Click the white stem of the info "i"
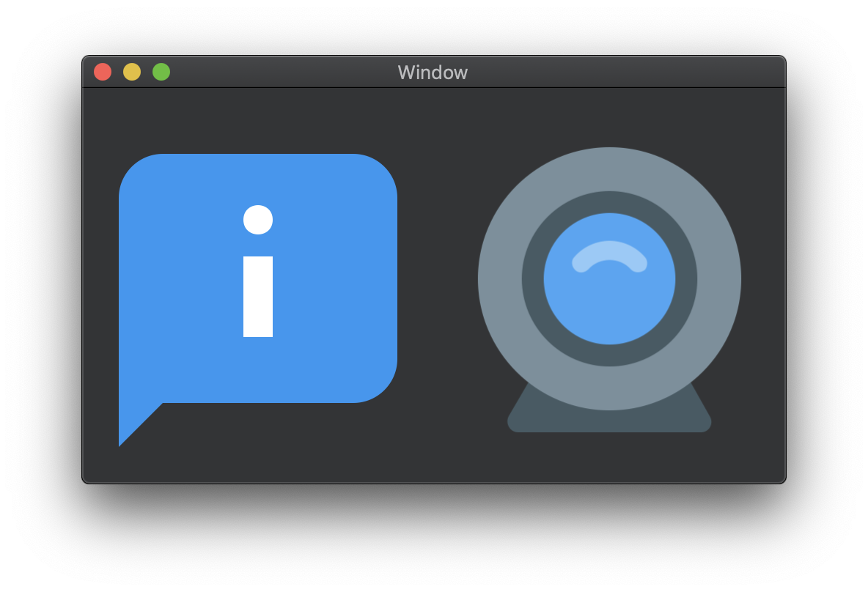This screenshot has width=868, height=592. [x=258, y=297]
